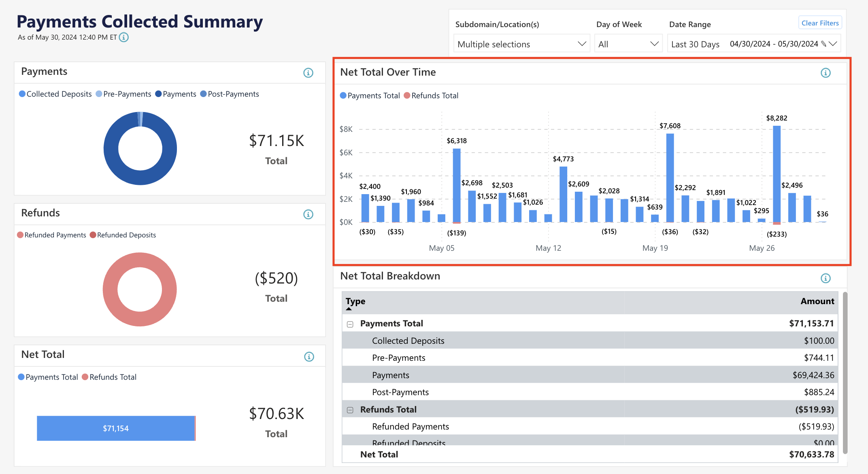View info icon beside Net Total panel
868x474 pixels.
coord(308,356)
